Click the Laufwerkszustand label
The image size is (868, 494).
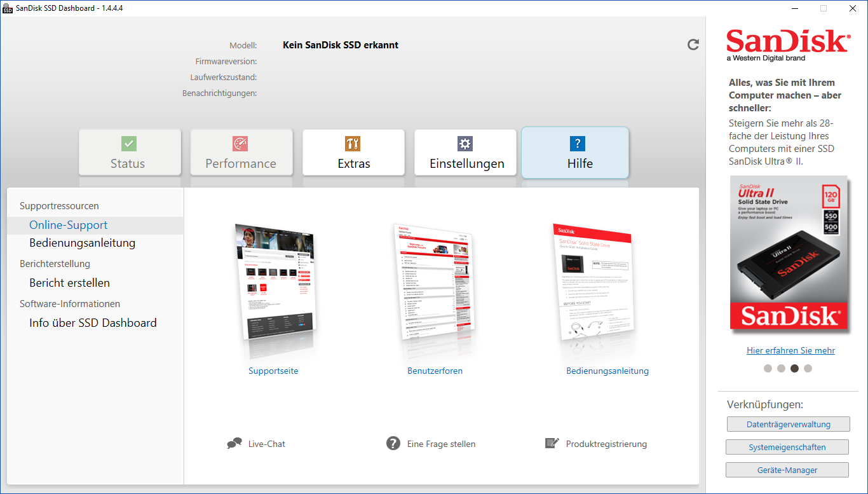click(x=224, y=78)
